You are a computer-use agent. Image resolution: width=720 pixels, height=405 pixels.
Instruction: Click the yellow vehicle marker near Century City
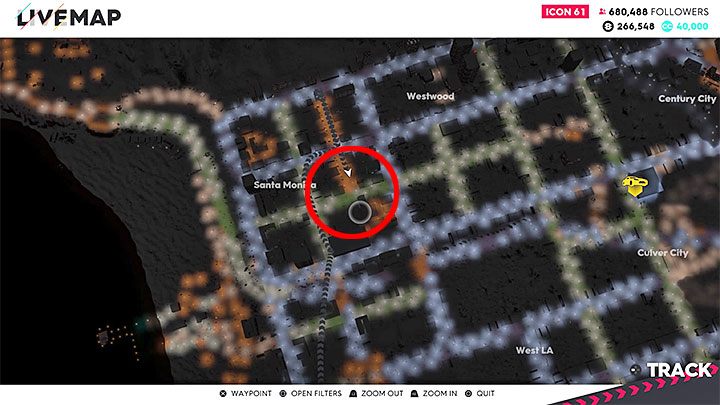(x=633, y=184)
